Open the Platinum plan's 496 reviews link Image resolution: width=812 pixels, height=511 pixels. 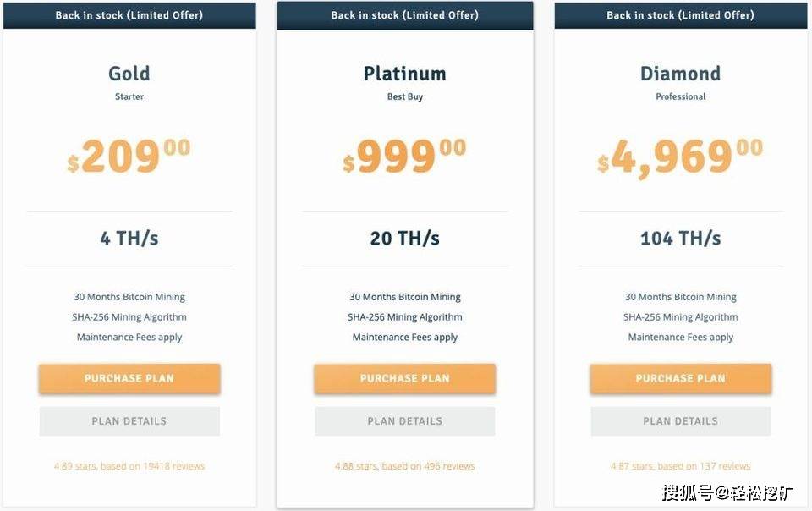tap(405, 466)
